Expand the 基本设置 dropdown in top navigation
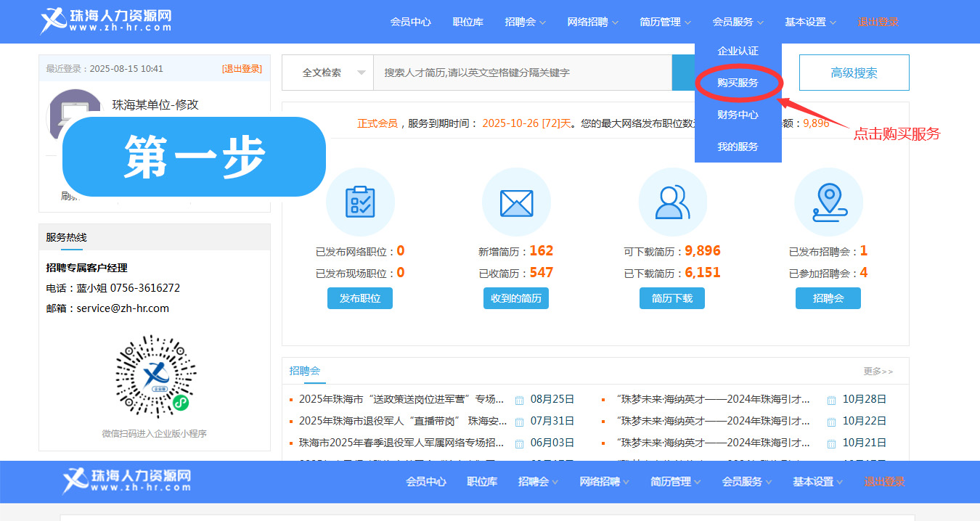This screenshot has height=521, width=980. (x=810, y=22)
